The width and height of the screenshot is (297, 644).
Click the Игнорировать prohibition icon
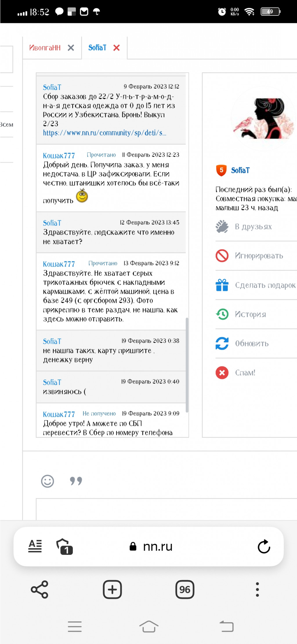tap(222, 256)
